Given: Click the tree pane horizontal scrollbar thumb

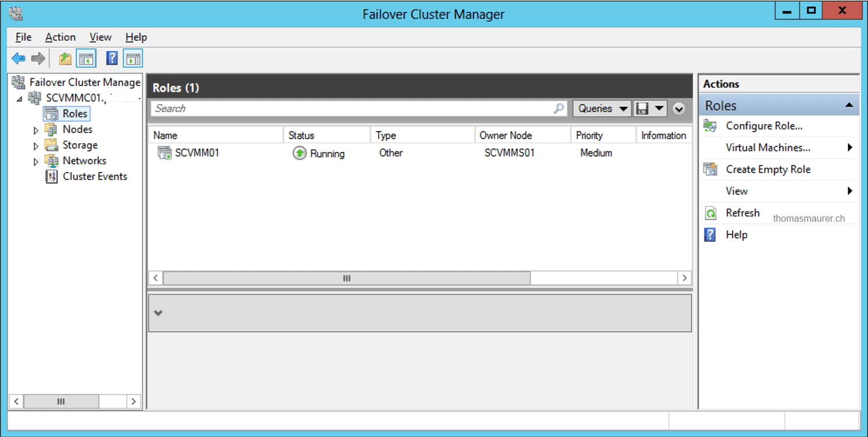Looking at the screenshot, I should coord(61,402).
